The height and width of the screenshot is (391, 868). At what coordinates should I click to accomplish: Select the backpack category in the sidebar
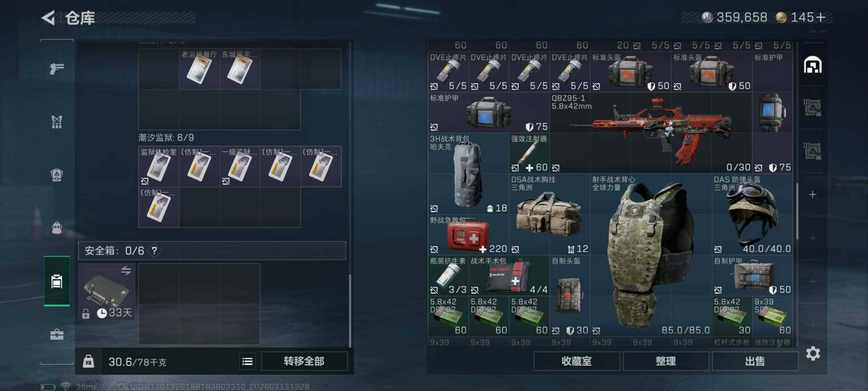(57, 228)
